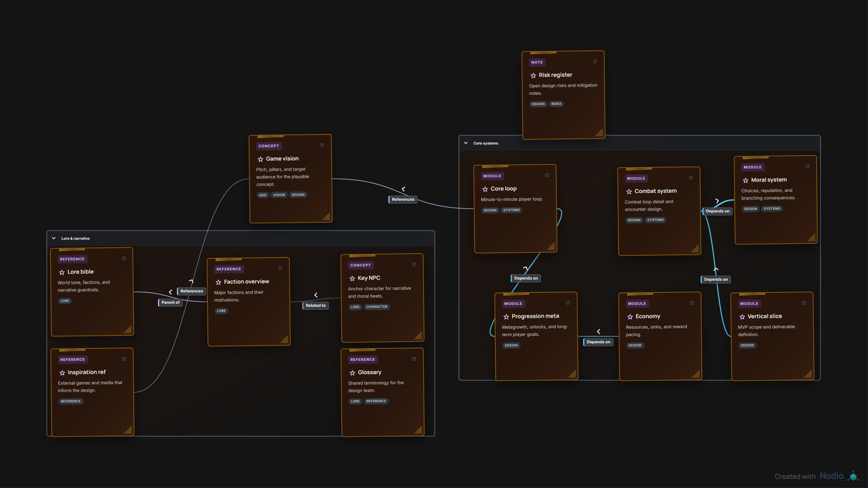Viewport: 868px width, 488px height.
Task: Click DESIGN tag on Progression meta
Action: 511,345
